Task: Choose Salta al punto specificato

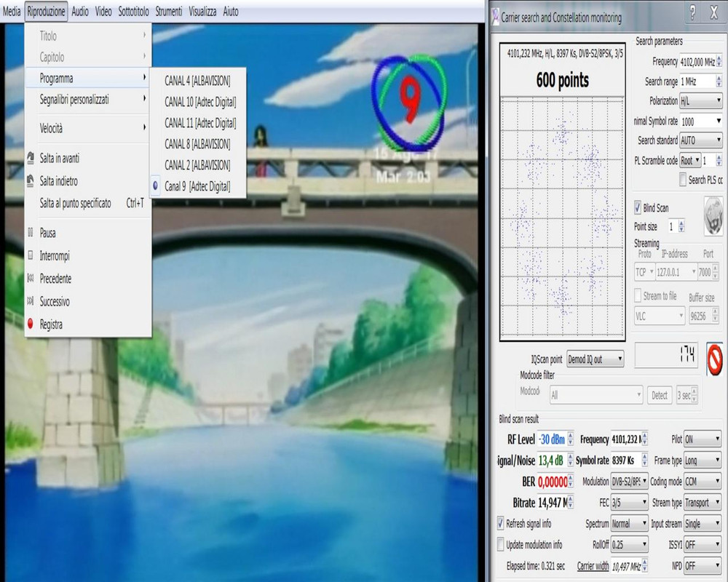Action: click(x=88, y=203)
